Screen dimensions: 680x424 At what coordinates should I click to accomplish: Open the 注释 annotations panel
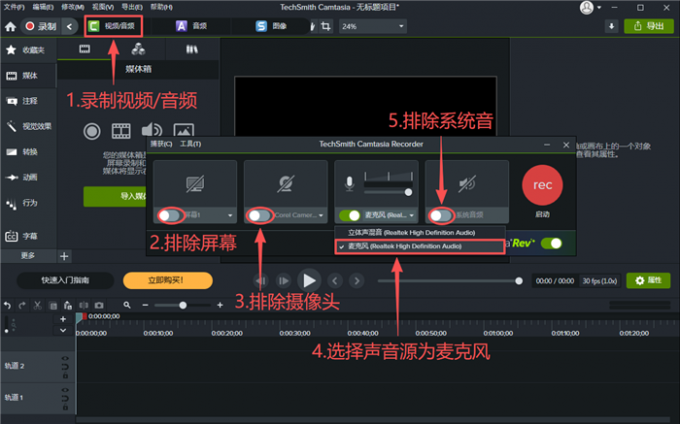tap(28, 101)
